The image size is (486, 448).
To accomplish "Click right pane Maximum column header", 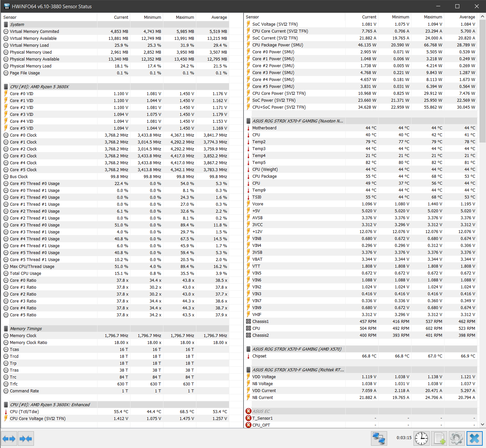I will tap(428, 17).
